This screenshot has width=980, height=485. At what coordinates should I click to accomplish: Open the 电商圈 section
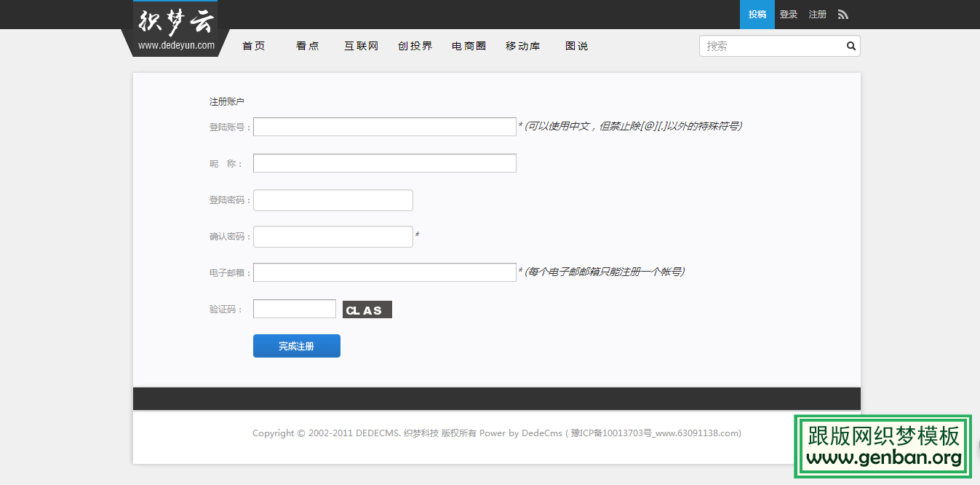pyautogui.click(x=469, y=45)
